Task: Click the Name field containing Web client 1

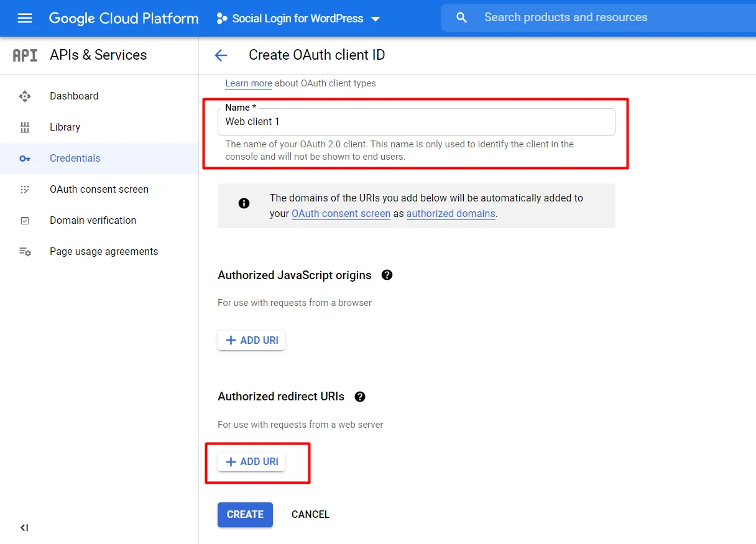Action: click(x=417, y=122)
